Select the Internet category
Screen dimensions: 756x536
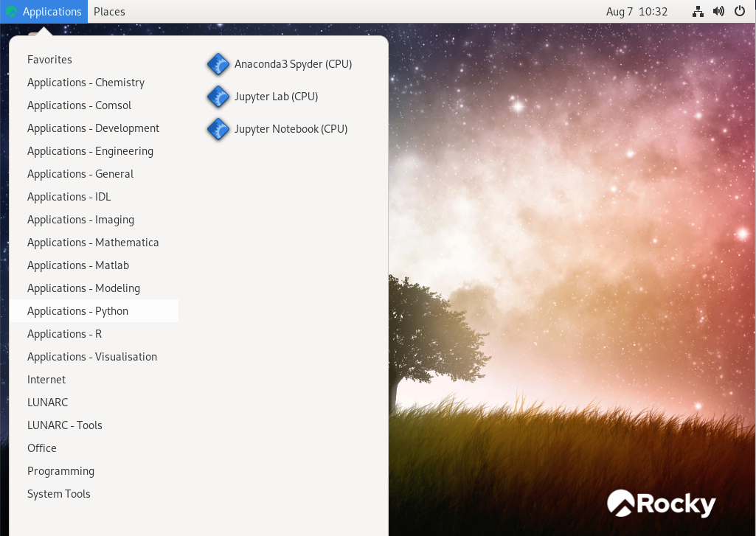coord(94,380)
